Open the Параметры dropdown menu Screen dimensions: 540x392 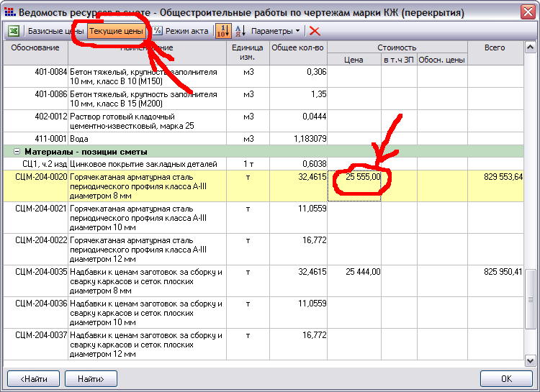pyautogui.click(x=275, y=31)
